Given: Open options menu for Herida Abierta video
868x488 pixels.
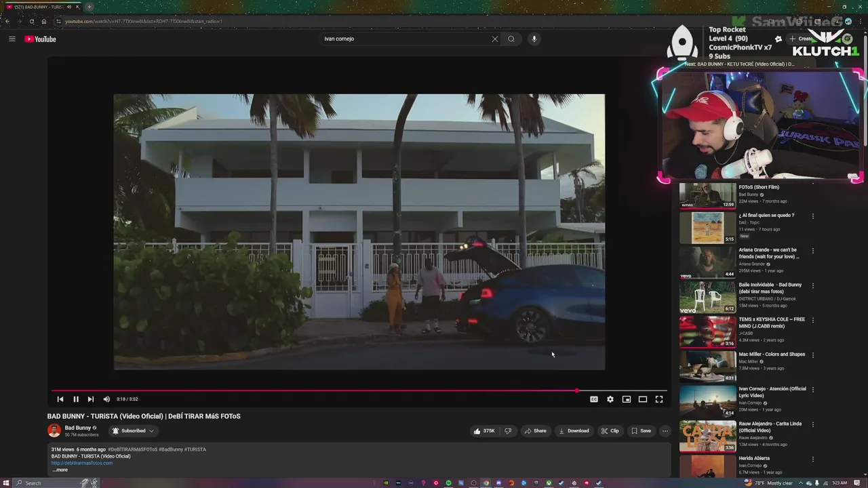Looking at the screenshot, I should 813,460.
